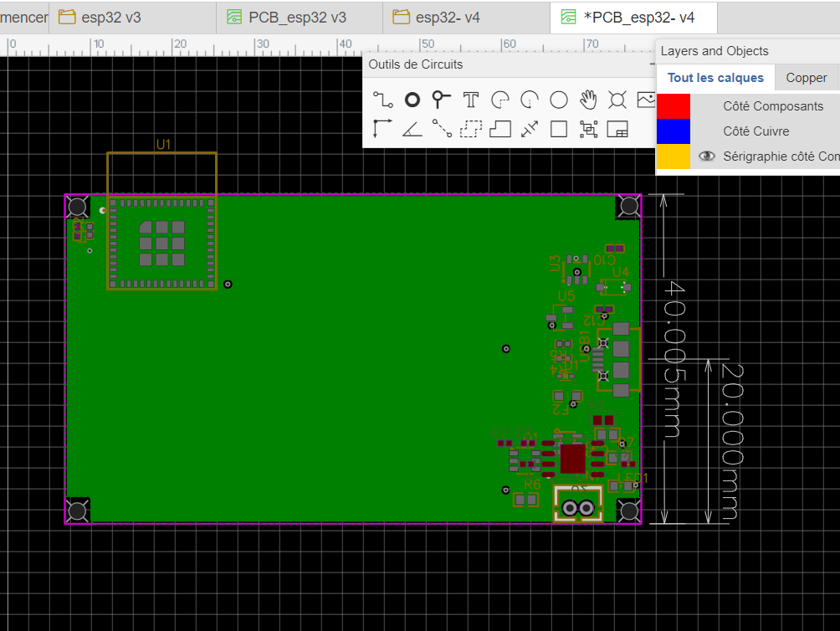Select the Circle drawing tool
Image resolution: width=840 pixels, height=631 pixels.
click(x=559, y=100)
